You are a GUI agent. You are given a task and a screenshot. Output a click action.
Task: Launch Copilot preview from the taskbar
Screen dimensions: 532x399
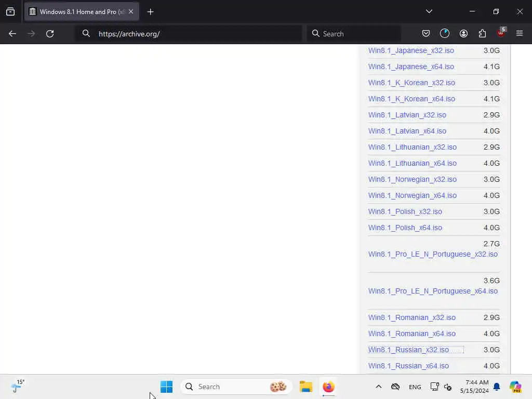point(515,387)
